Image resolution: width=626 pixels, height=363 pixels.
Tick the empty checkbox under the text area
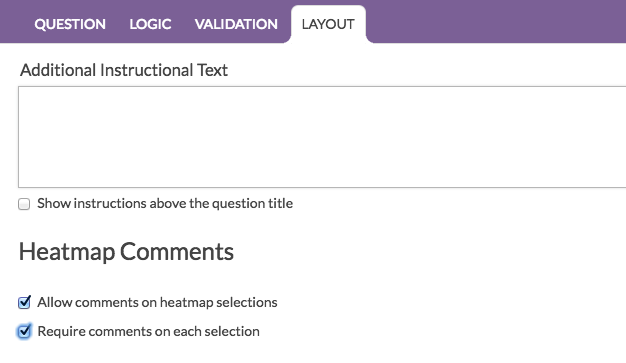click(24, 204)
